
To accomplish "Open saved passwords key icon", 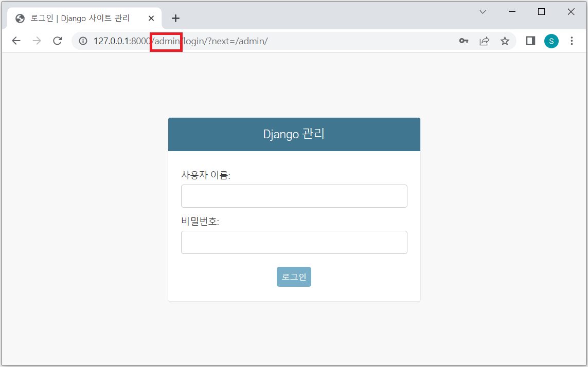I will (464, 41).
